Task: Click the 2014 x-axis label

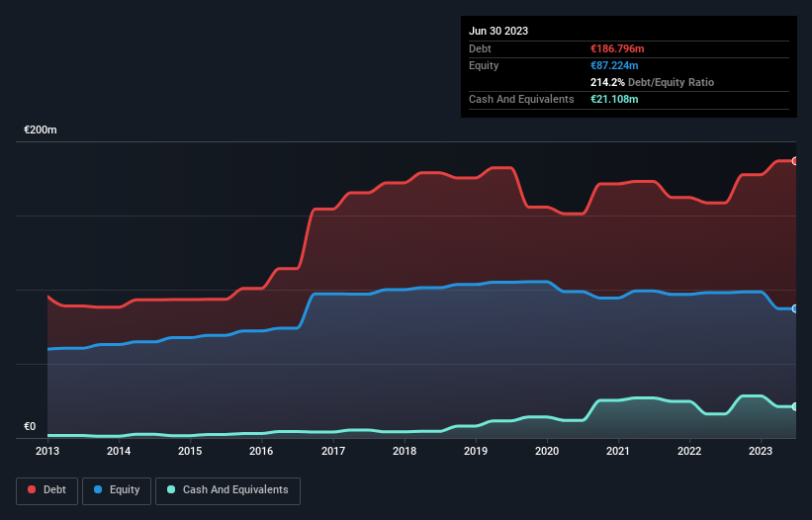Action: (x=119, y=451)
